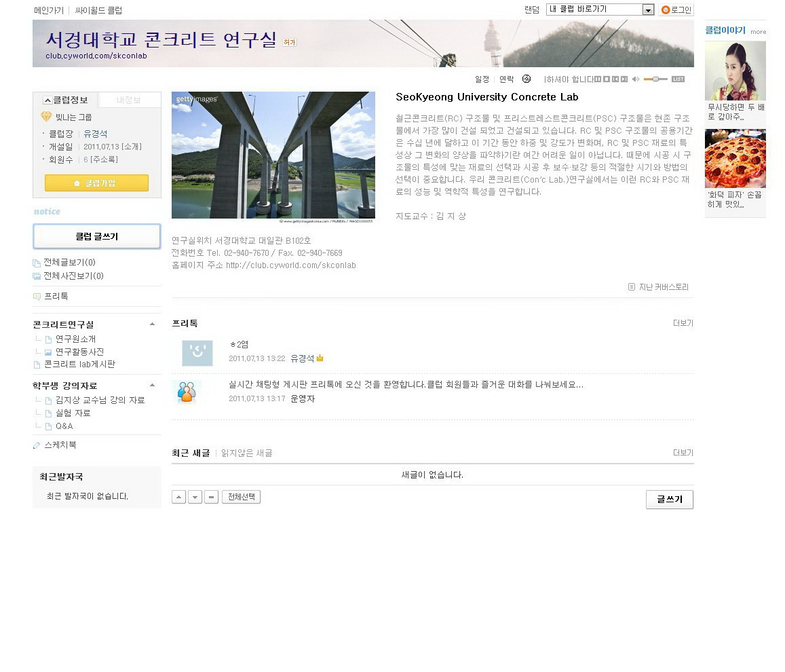Click the 글쓰기 write button
The height and width of the screenshot is (672, 785).
[670, 499]
